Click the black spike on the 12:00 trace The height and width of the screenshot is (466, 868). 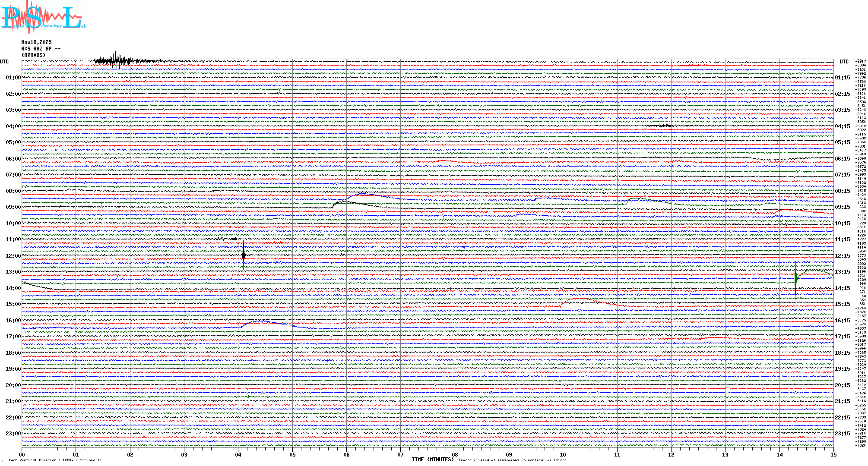(244, 255)
